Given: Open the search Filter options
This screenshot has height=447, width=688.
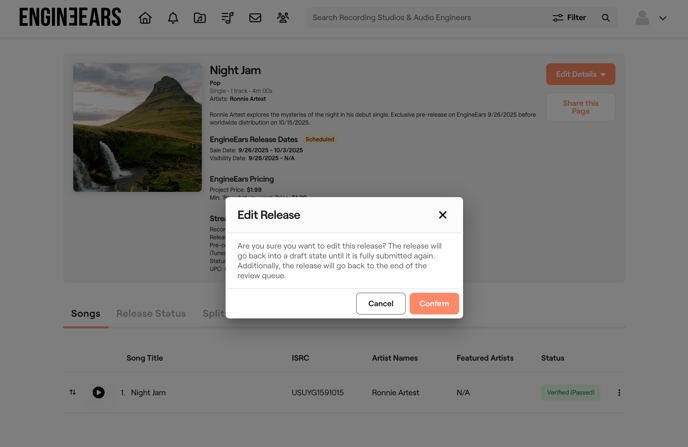Looking at the screenshot, I should (569, 18).
